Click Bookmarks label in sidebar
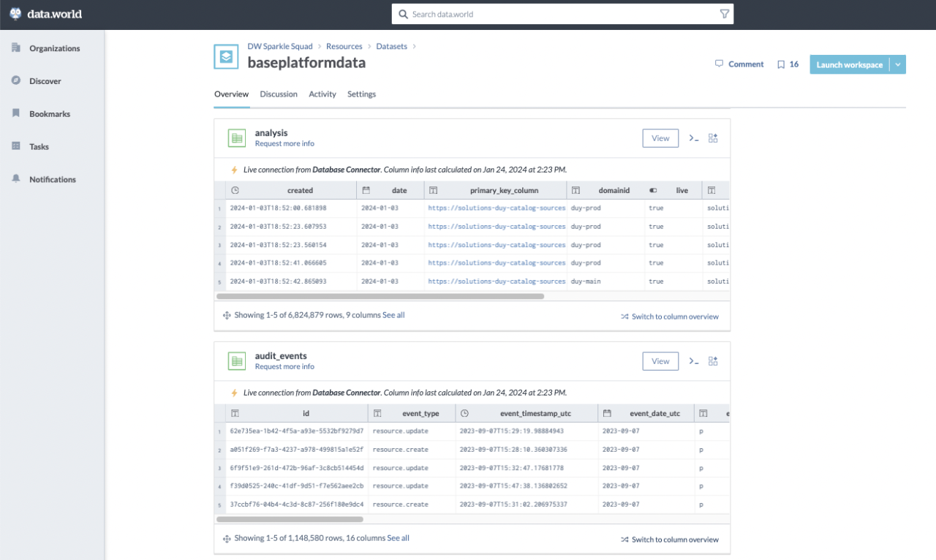Screen dimensions: 936x560 (x=50, y=114)
